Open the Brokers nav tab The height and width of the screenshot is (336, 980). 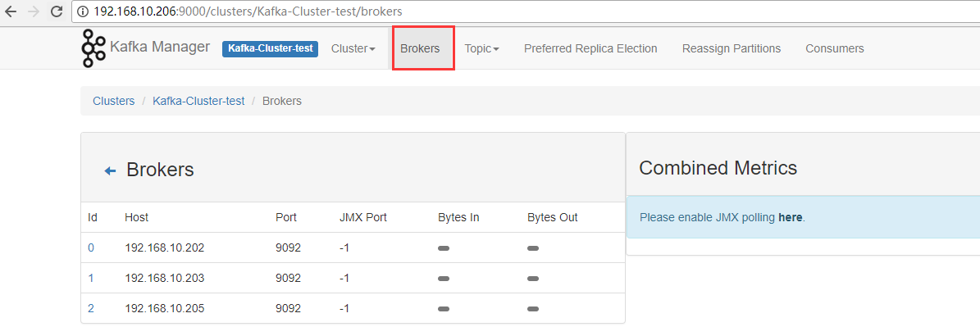pyautogui.click(x=420, y=48)
